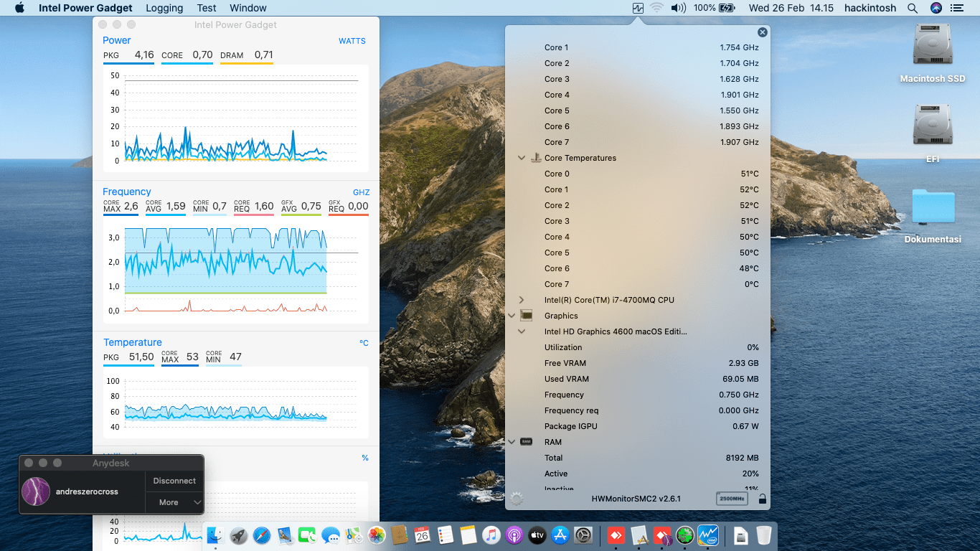Open the Logging menu

coord(164,8)
